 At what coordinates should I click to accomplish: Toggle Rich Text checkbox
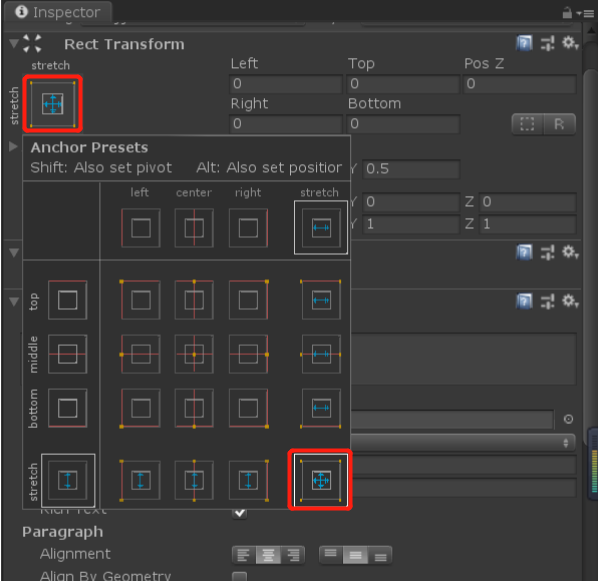(x=240, y=513)
